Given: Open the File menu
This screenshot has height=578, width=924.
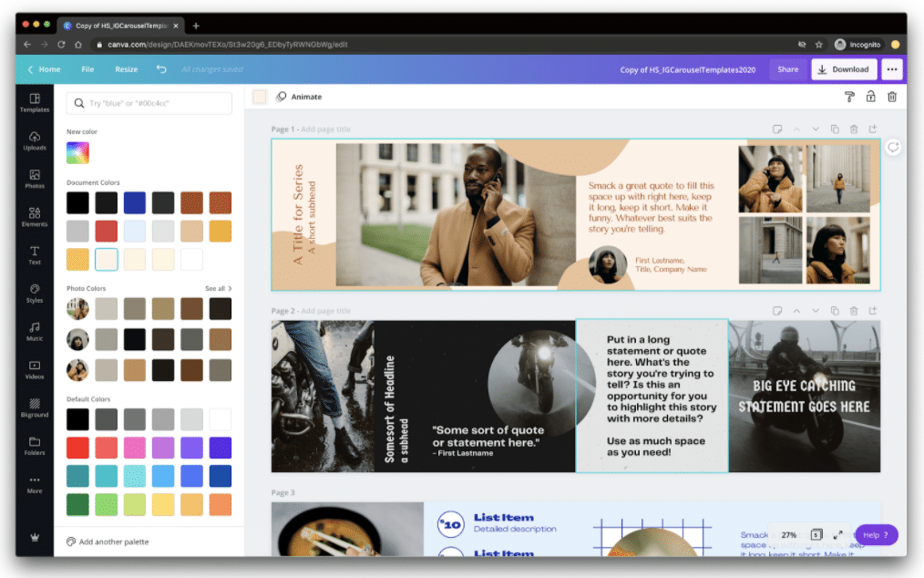Looking at the screenshot, I should [x=87, y=69].
